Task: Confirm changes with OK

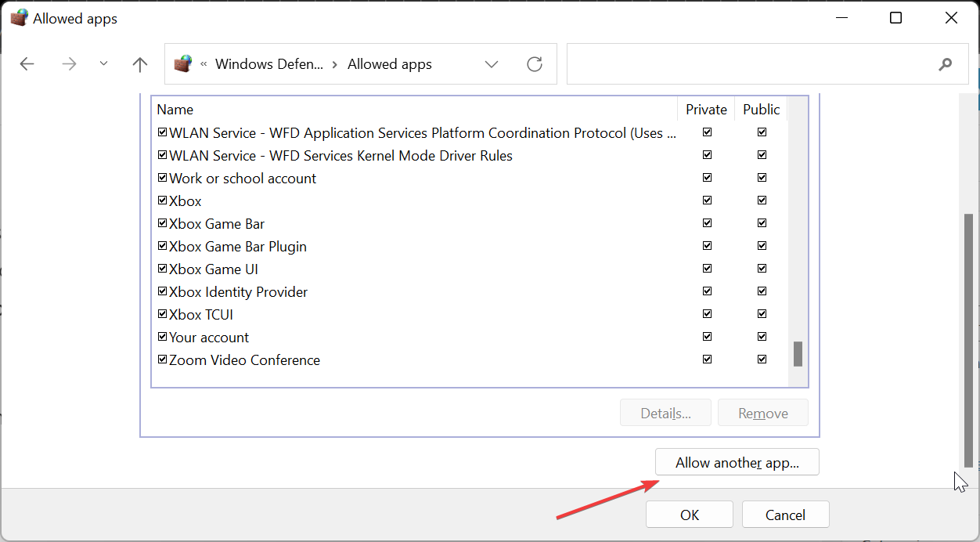Action: coord(690,515)
